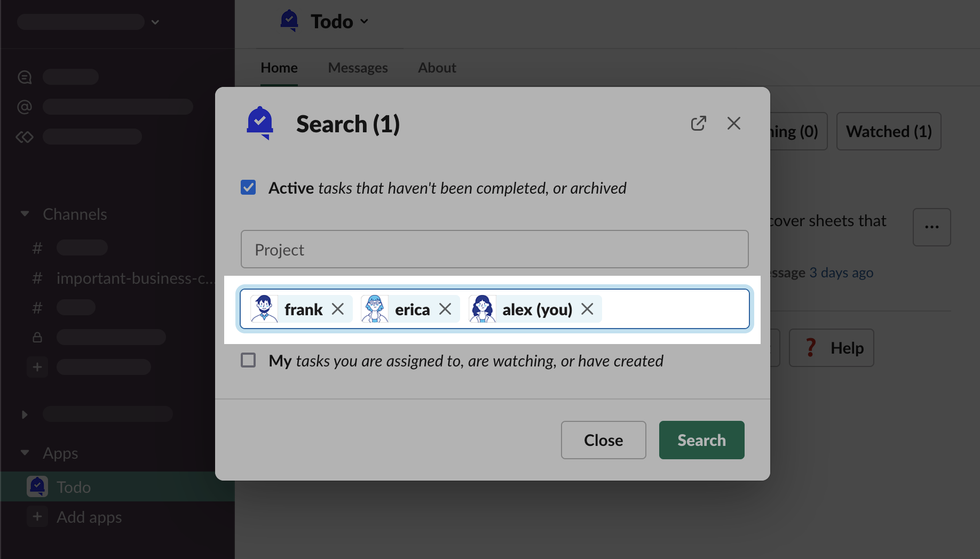
Task: Open the search dialog in a new window
Action: [x=698, y=124]
